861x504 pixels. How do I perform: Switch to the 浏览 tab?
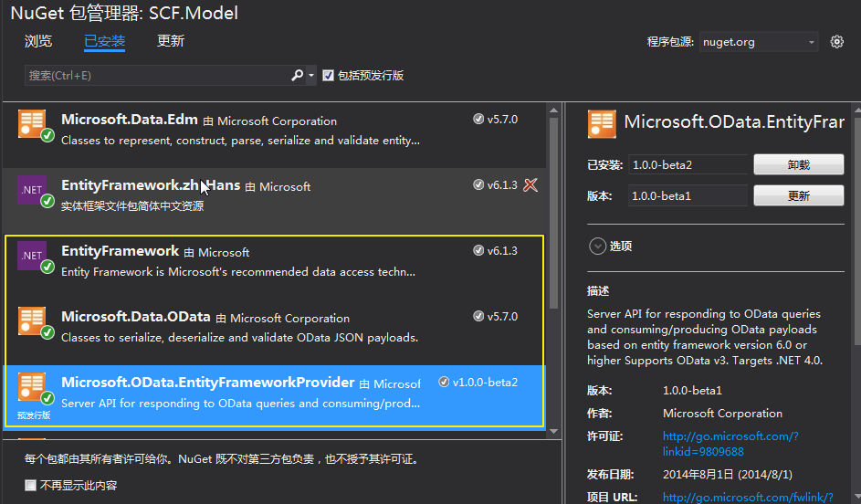(x=38, y=41)
